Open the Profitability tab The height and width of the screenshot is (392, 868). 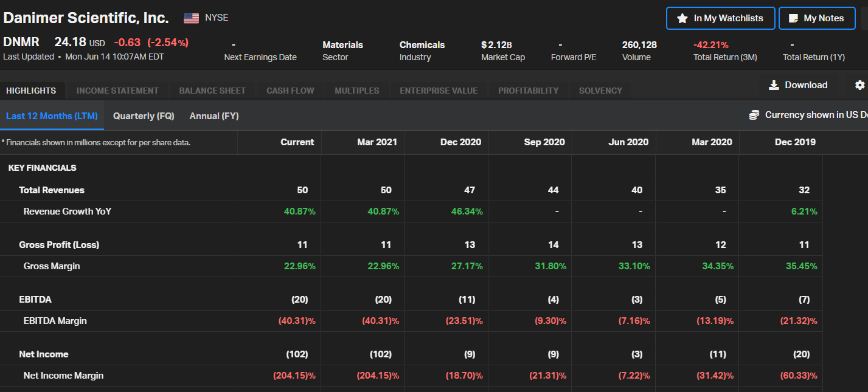(x=528, y=91)
